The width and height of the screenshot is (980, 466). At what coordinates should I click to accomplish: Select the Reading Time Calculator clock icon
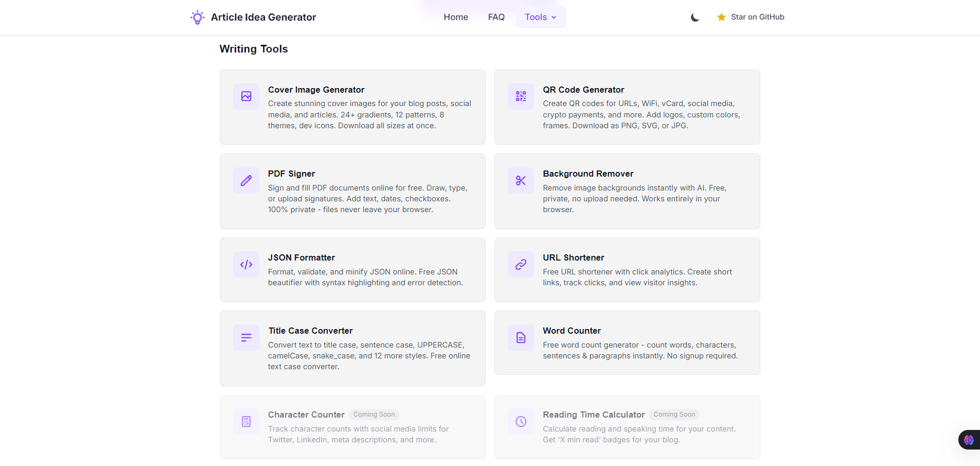520,421
